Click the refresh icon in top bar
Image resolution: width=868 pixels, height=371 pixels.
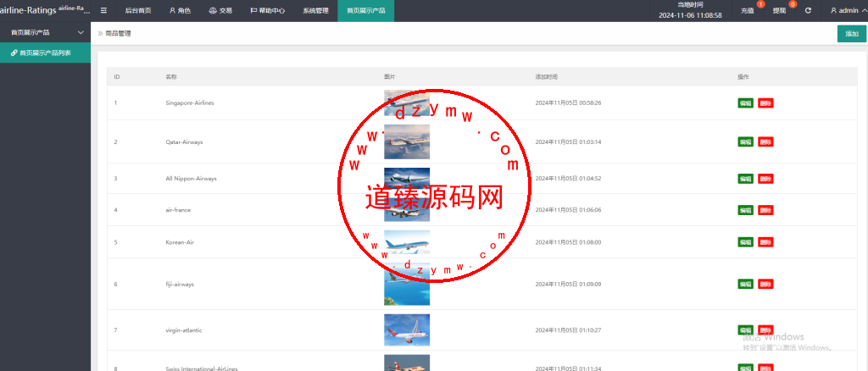[x=808, y=10]
